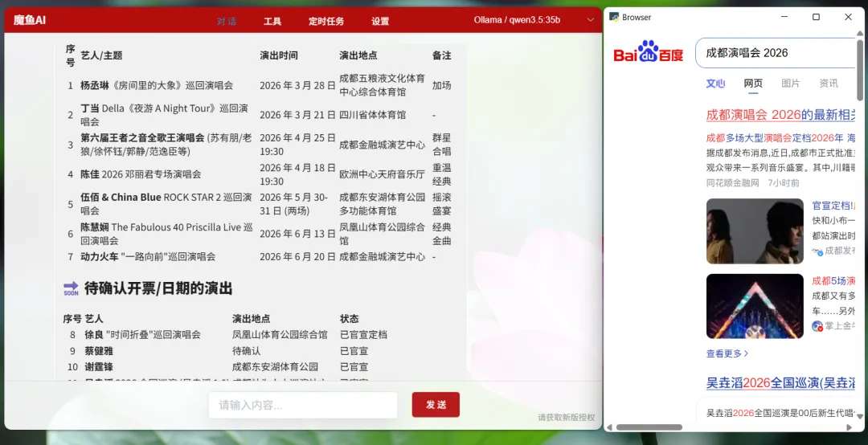Screen dimensions: 868x445
Task: Open the colorful triangle stage thumbnail
Action: (x=755, y=306)
